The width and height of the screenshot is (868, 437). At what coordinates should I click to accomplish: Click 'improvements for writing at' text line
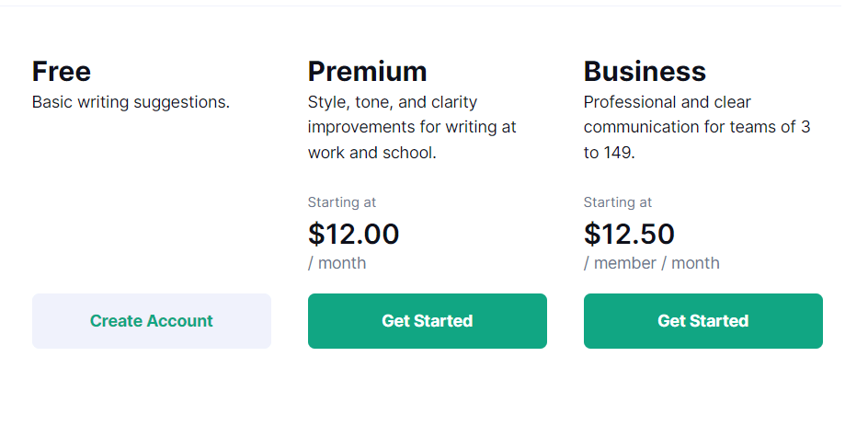click(x=412, y=127)
